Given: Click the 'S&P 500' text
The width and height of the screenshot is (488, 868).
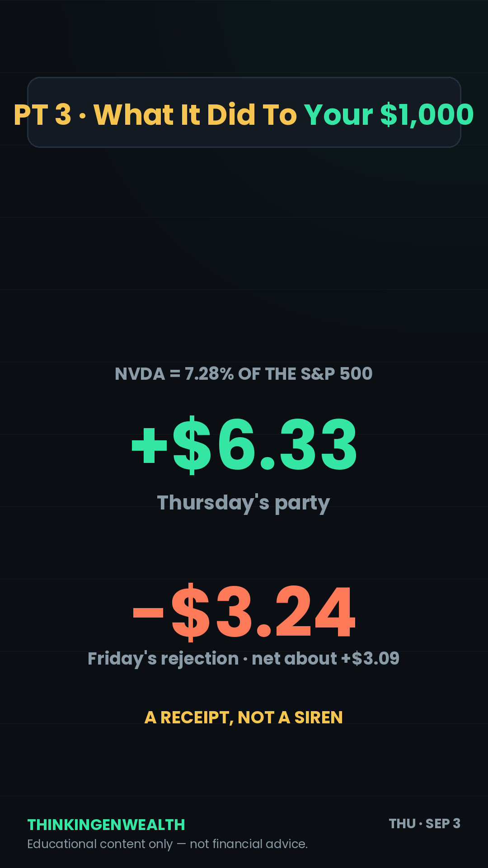Looking at the screenshot, I should click(337, 374).
